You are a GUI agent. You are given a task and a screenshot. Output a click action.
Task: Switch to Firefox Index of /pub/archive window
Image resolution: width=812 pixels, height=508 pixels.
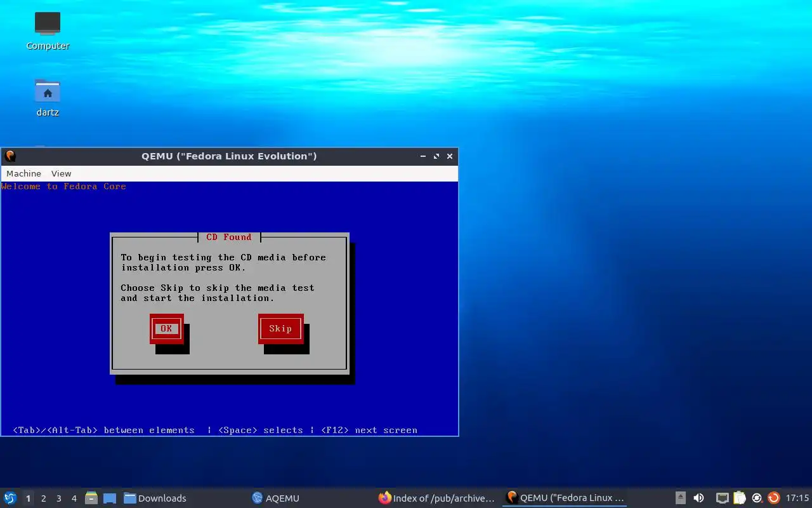point(436,498)
